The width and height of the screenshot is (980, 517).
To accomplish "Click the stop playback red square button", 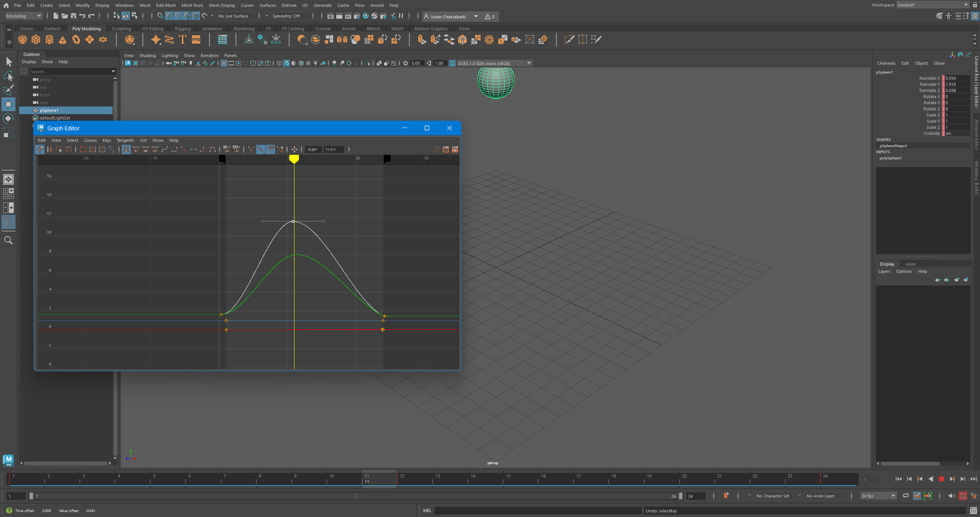I will coord(941,479).
